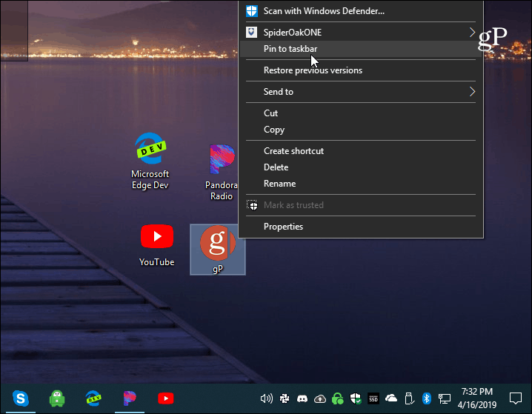Open Skype from the taskbar

pos(21,398)
